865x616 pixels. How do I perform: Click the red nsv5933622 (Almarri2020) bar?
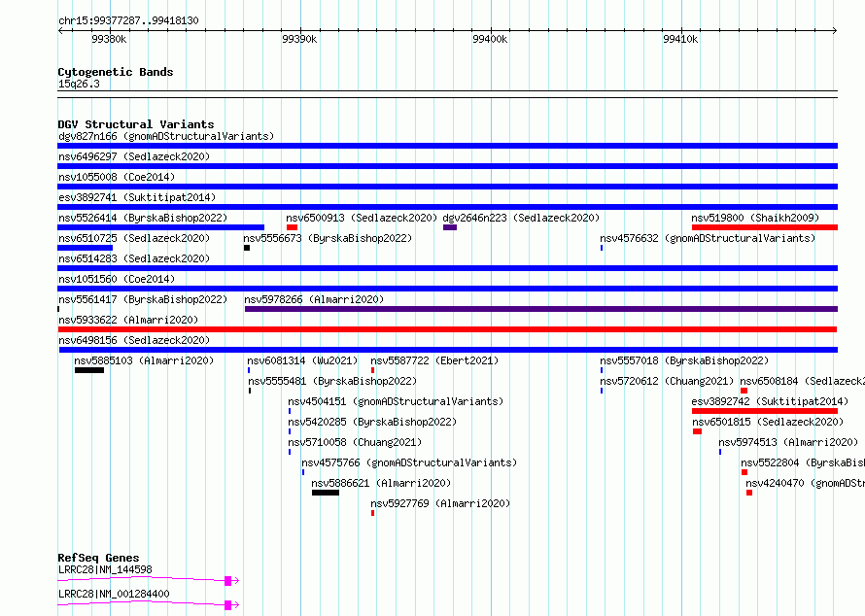447,329
